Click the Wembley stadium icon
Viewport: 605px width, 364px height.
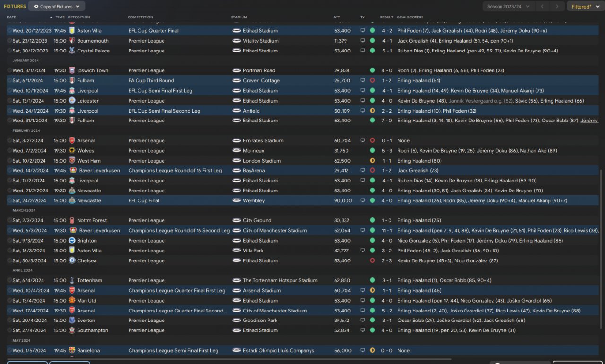click(237, 201)
